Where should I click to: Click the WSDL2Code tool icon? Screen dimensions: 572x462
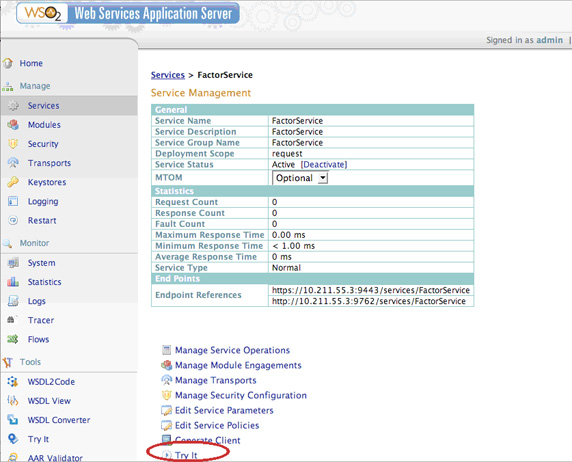[x=13, y=382]
